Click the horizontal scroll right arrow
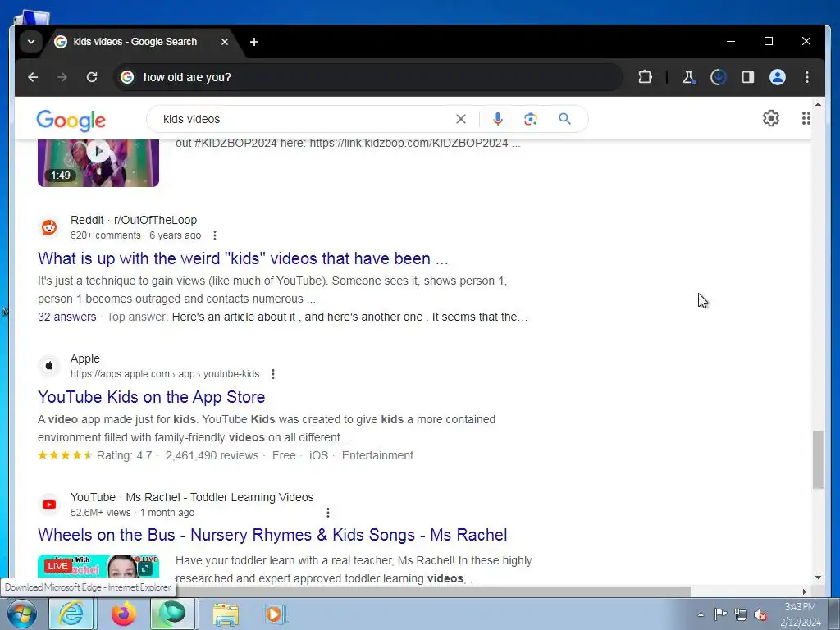Screen dimensions: 840x630 (805, 591)
